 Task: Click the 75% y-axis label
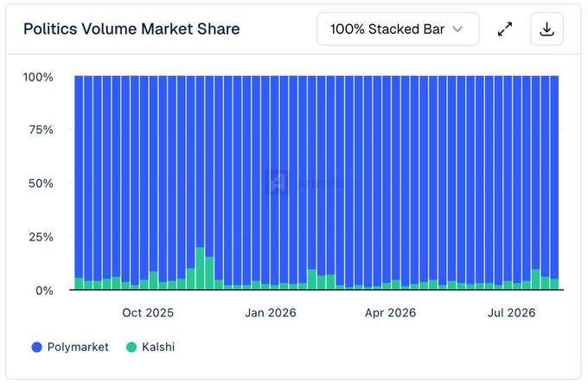click(x=42, y=130)
